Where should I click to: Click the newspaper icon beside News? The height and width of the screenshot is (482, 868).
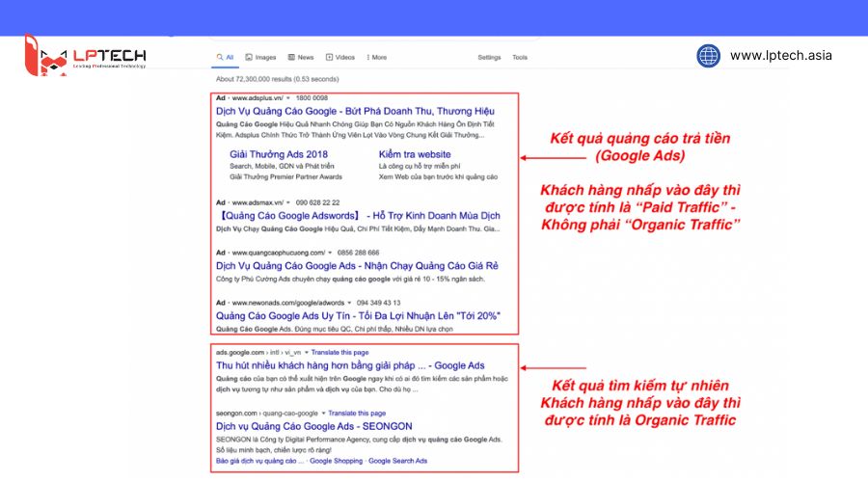[291, 57]
